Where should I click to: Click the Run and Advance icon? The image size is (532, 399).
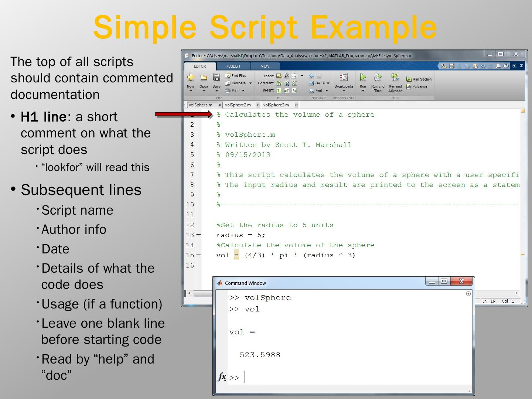(x=395, y=77)
